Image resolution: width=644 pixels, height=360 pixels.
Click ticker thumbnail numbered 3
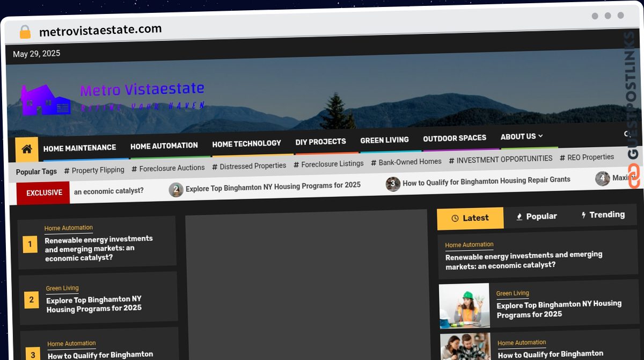point(393,184)
